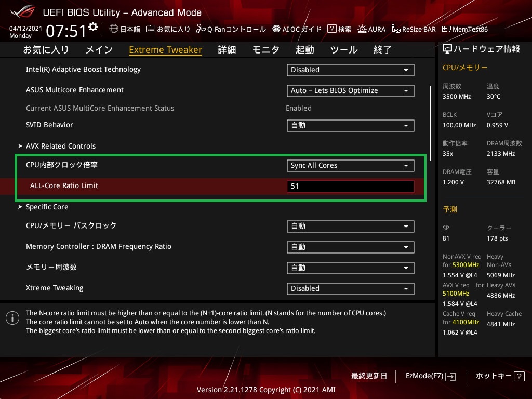The height and width of the screenshot is (399, 532).
Task: Open Memory Controller DRAM Frequency Ratio dropdown
Action: tap(350, 247)
